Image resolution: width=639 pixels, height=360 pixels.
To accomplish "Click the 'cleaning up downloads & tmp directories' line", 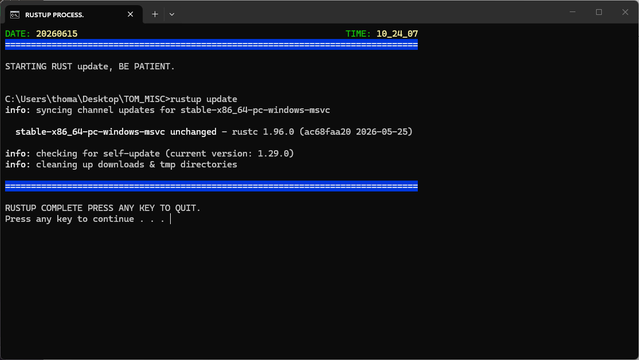I will (x=121, y=165).
